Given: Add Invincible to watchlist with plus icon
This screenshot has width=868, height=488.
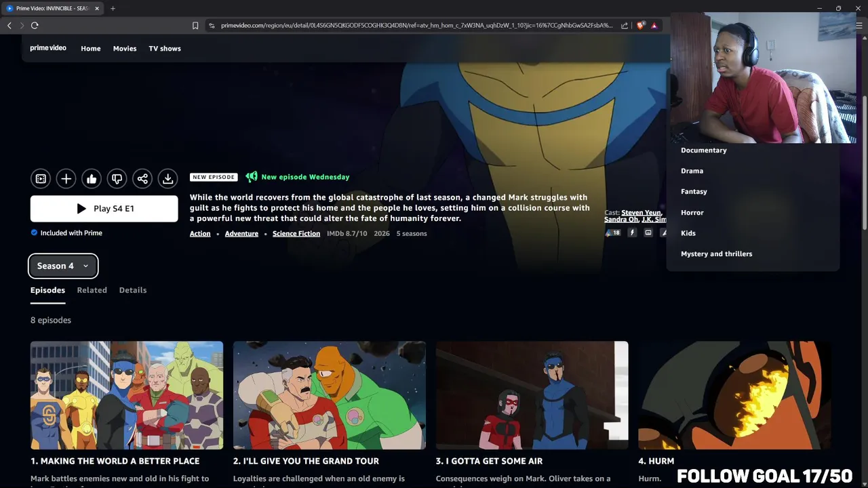Looking at the screenshot, I should [66, 179].
